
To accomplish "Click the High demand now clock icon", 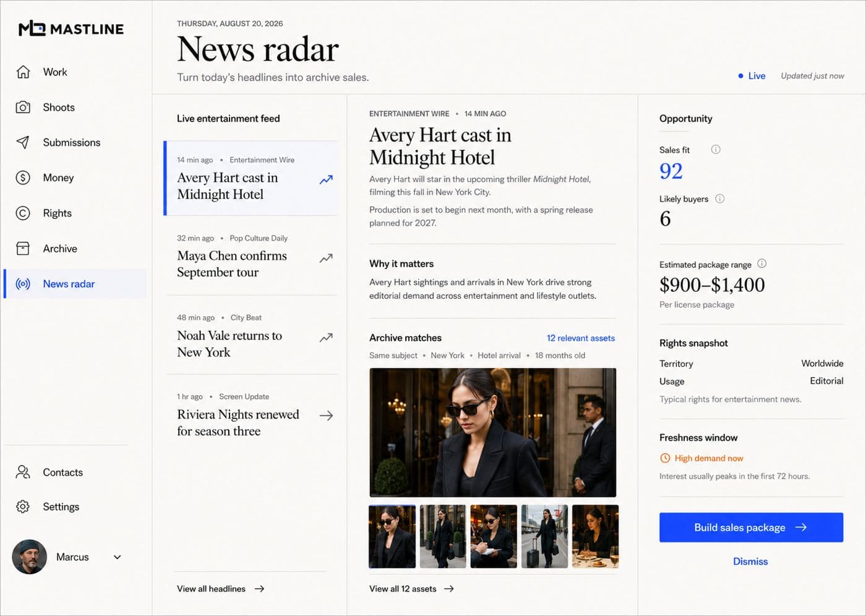I will click(665, 458).
